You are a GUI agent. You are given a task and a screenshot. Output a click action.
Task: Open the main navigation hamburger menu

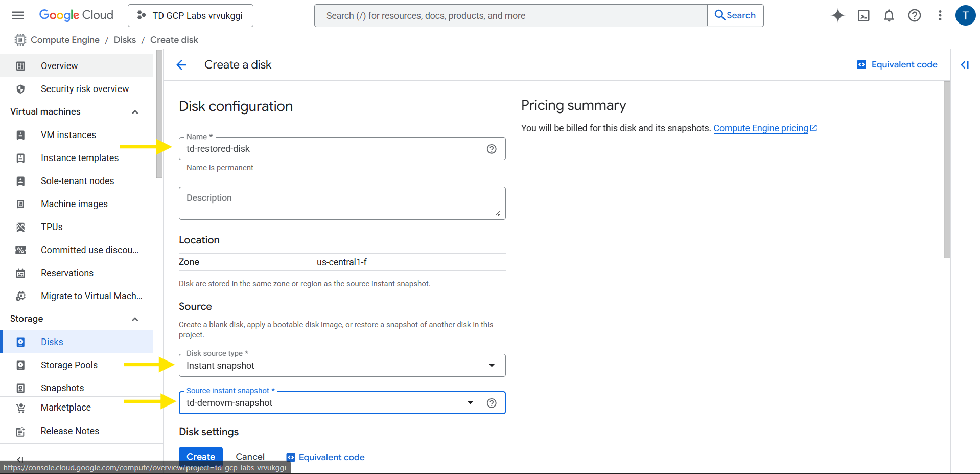(x=18, y=15)
